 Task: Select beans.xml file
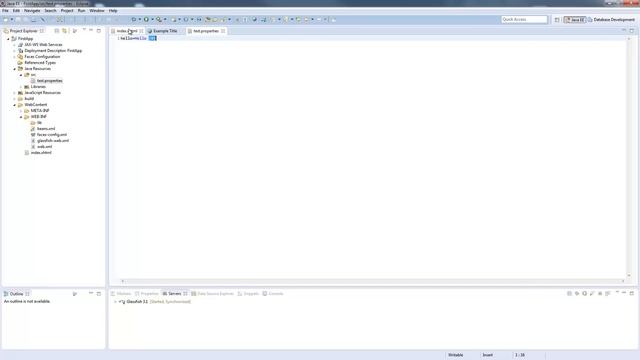click(45, 129)
